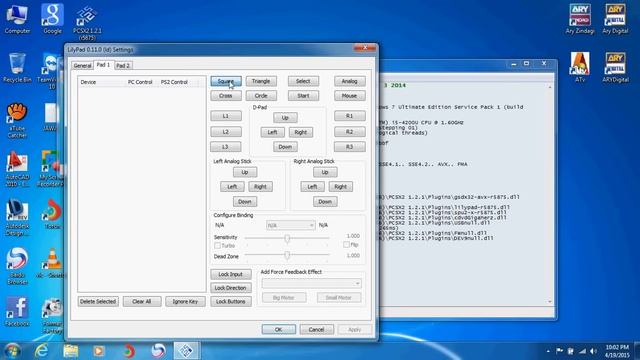Open the Recycle Bin
Screen dimensions: 640x360
click(x=17, y=68)
